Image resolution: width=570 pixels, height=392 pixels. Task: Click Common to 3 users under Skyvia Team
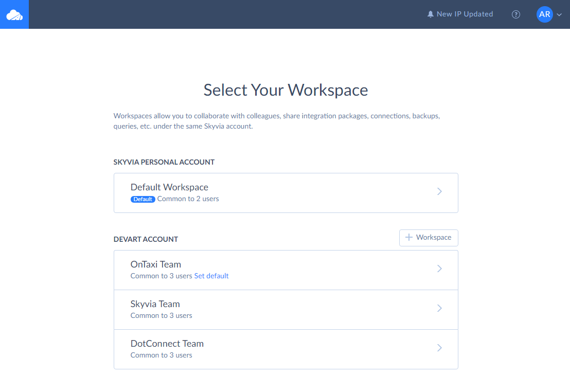[161, 316]
